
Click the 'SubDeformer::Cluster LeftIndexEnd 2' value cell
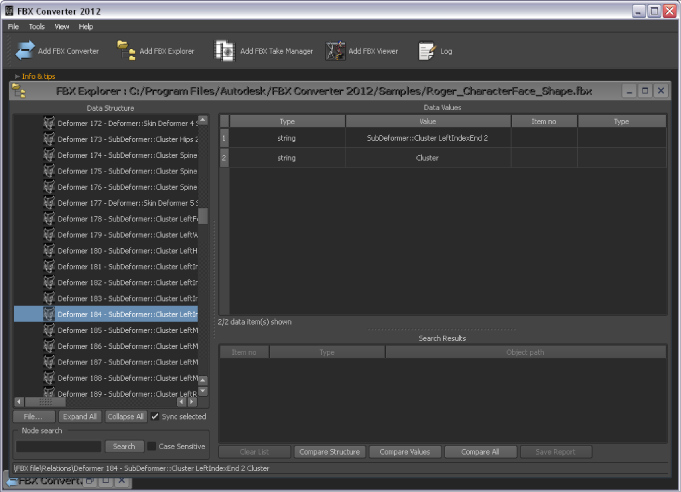pyautogui.click(x=428, y=138)
